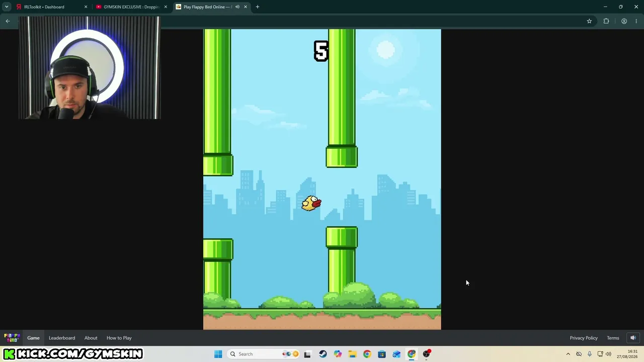The height and width of the screenshot is (362, 644).
Task: Open the Chrome three-dot menu
Action: [636, 21]
